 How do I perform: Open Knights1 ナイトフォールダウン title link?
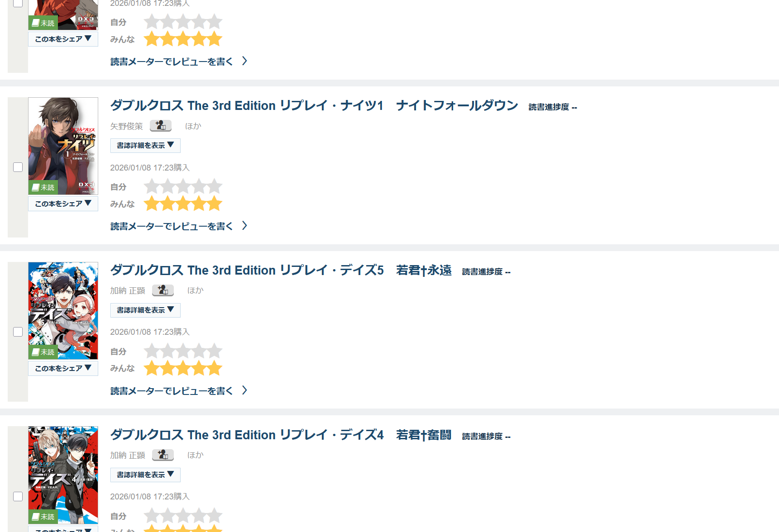(314, 106)
